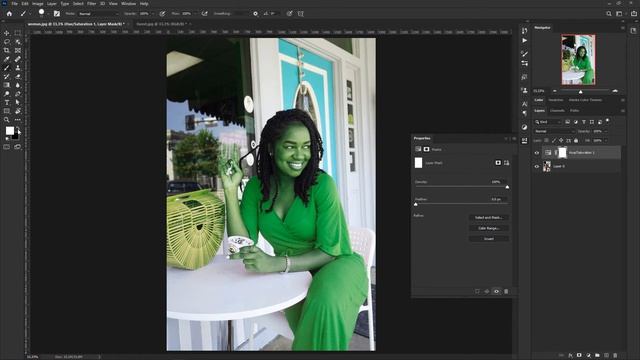
Task: Hide the Hue/Saturation 1 layer
Action: (x=537, y=153)
